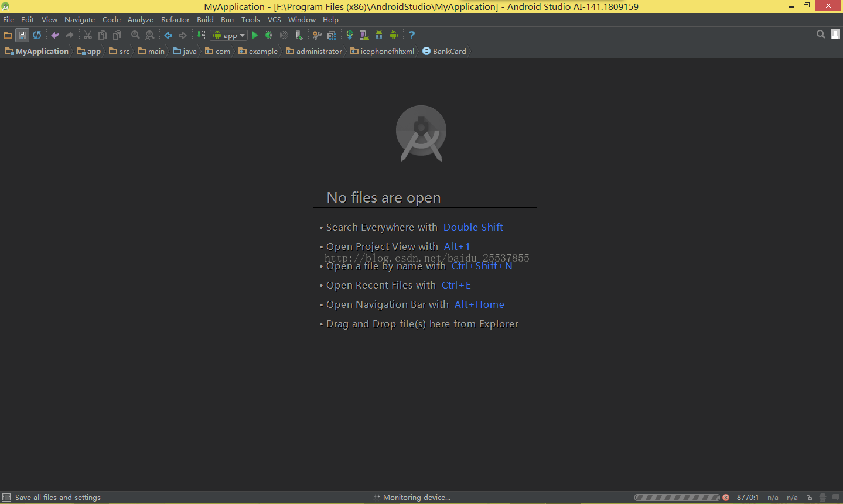Navigate Forward with right arrow icon
This screenshot has height=504, width=843.
tap(183, 35)
